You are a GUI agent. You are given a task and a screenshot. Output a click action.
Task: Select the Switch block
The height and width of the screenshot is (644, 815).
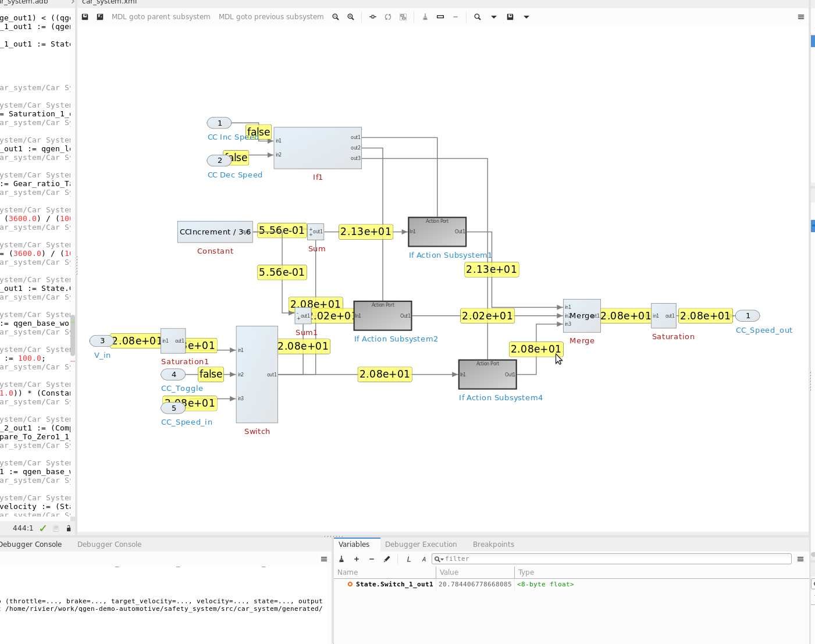257,375
